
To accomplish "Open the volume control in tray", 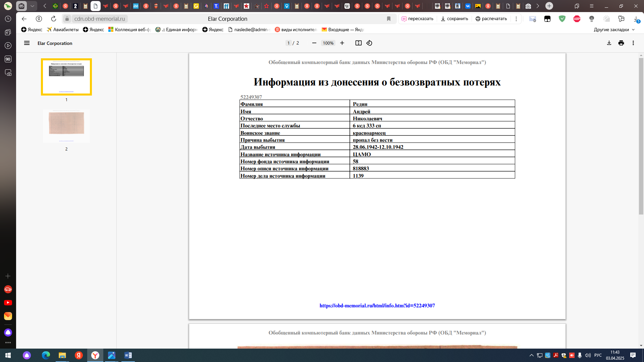I will [x=588, y=355].
